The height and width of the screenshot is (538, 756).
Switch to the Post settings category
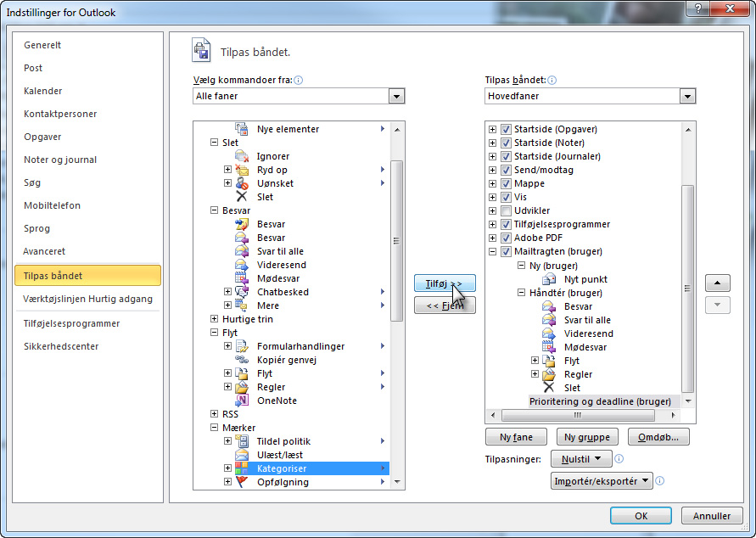[33, 68]
